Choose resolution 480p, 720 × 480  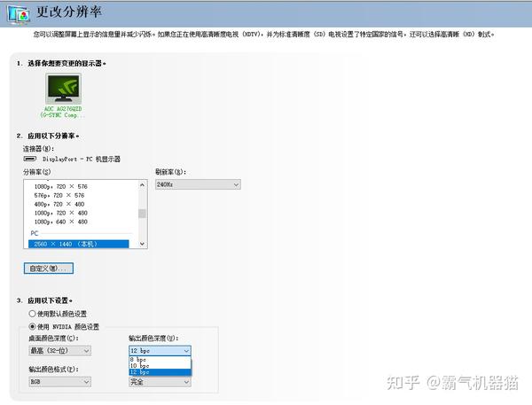(x=59, y=204)
